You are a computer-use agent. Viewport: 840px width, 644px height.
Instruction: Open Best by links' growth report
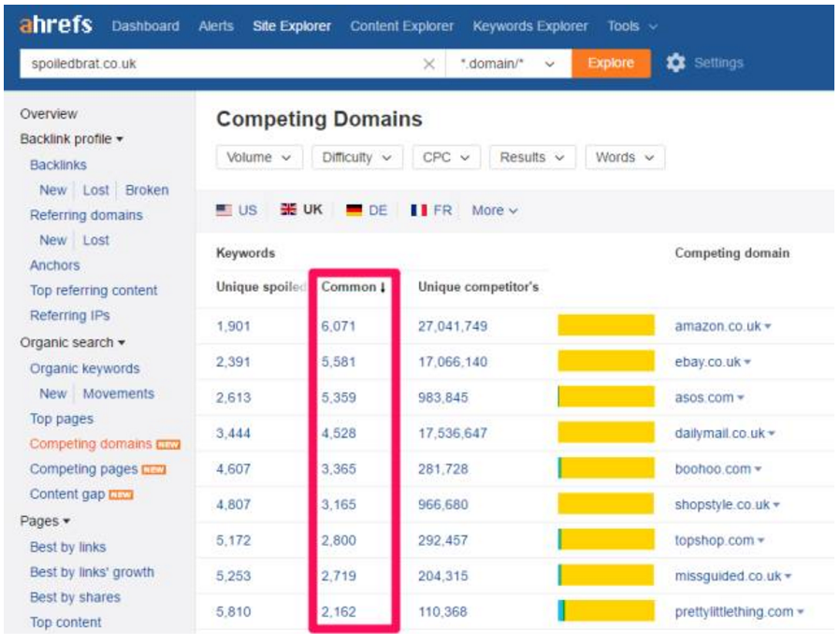93,572
